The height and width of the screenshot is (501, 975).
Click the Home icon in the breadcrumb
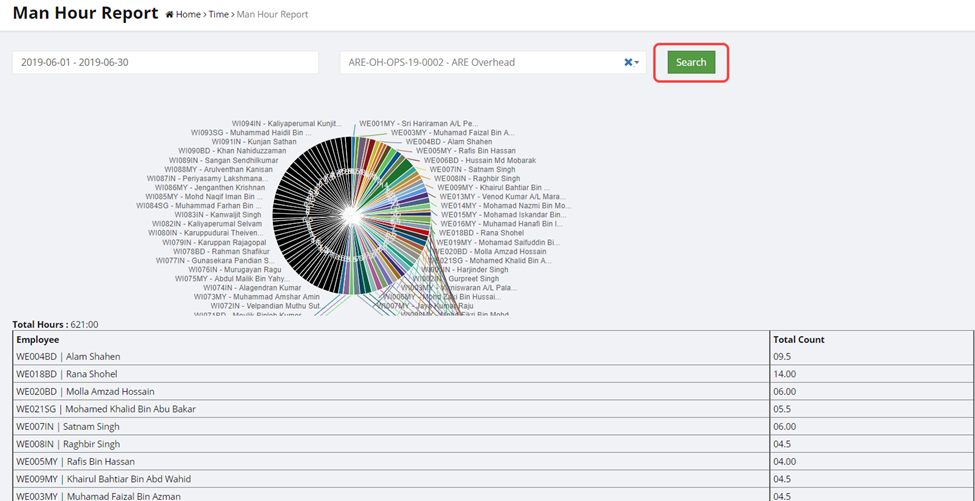click(170, 15)
